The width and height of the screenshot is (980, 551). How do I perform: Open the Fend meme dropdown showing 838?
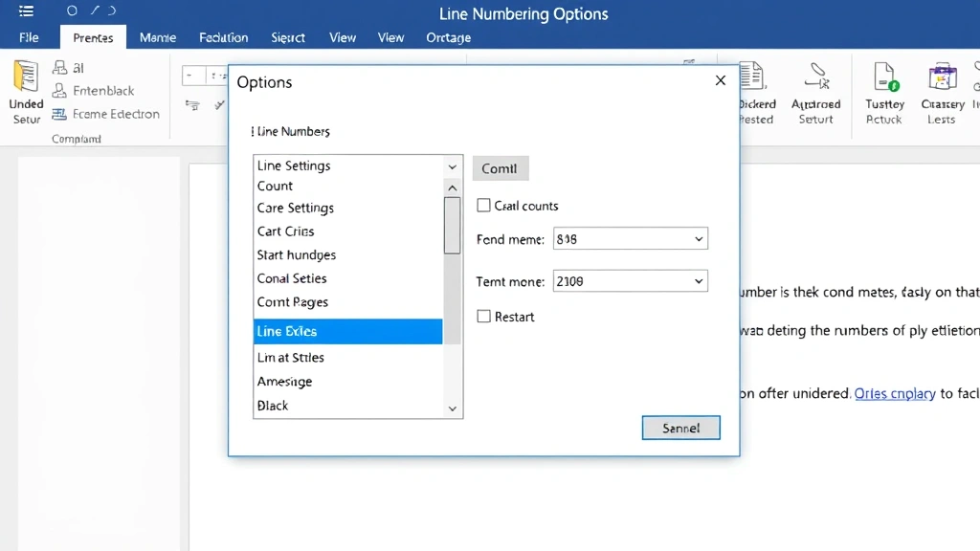[698, 239]
